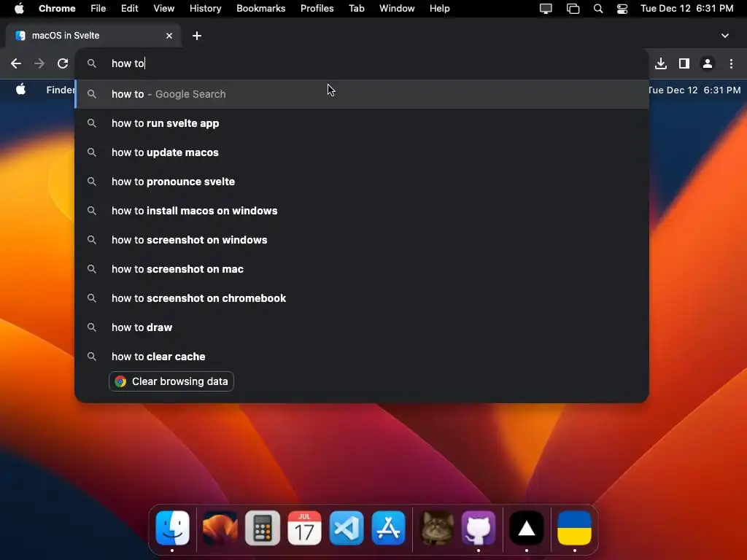Open the Chrome profile avatar icon
This screenshot has height=560, width=747.
point(708,63)
